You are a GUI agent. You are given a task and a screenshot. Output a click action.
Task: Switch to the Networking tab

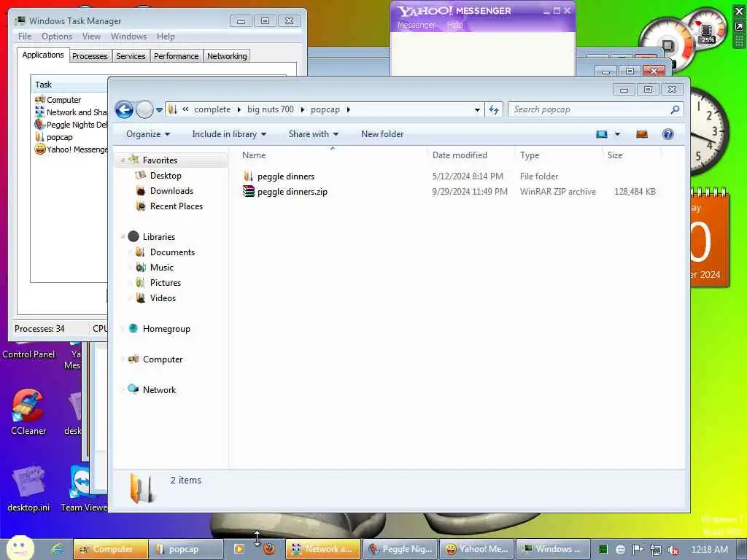point(227,56)
